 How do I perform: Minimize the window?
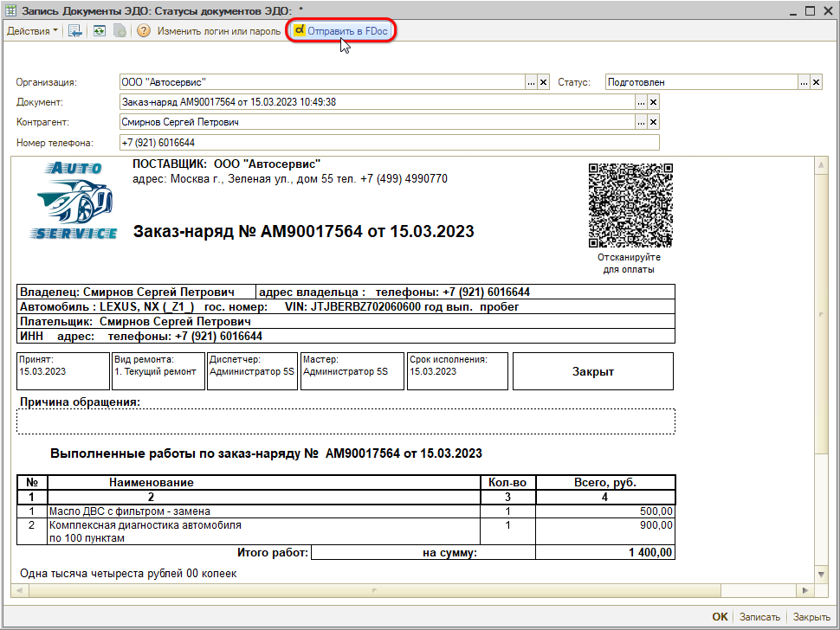[x=793, y=10]
